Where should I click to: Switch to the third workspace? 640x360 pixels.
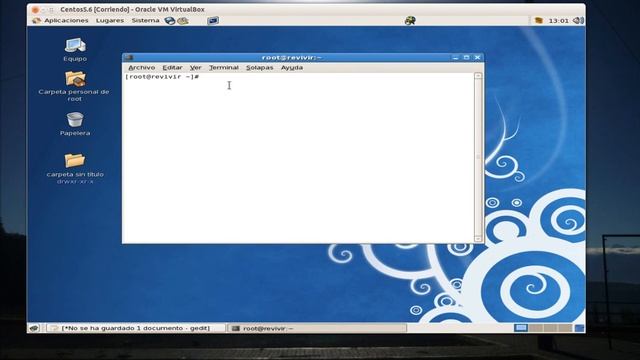(550, 328)
